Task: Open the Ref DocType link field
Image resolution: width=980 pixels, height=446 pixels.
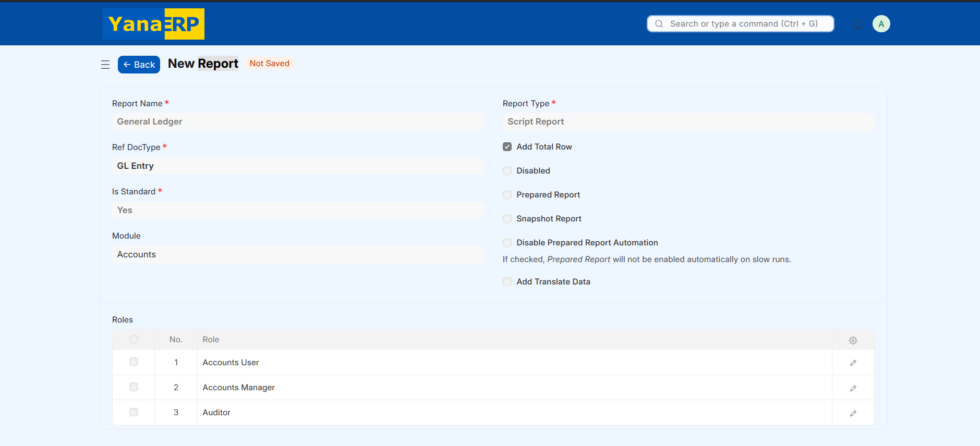Action: [298, 166]
